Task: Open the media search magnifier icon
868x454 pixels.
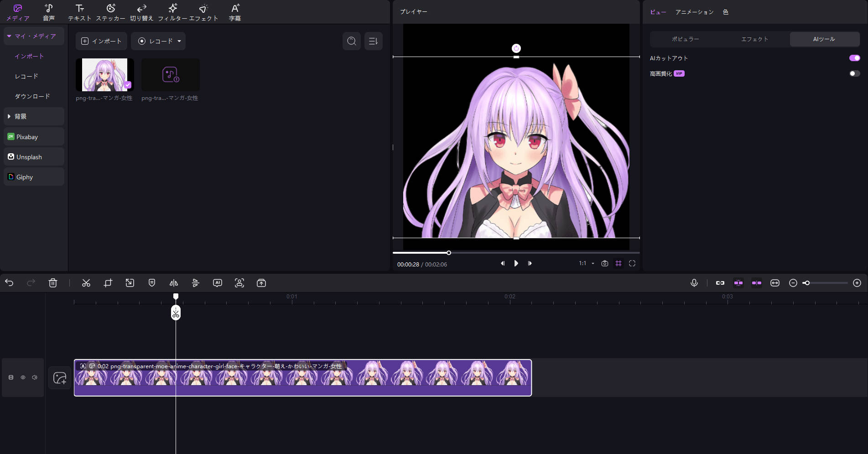Action: (351, 41)
